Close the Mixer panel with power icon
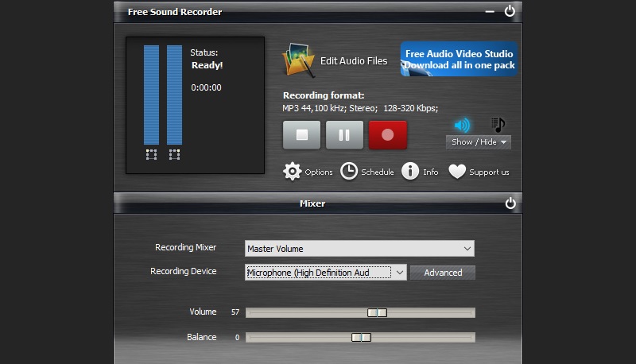 coord(510,203)
